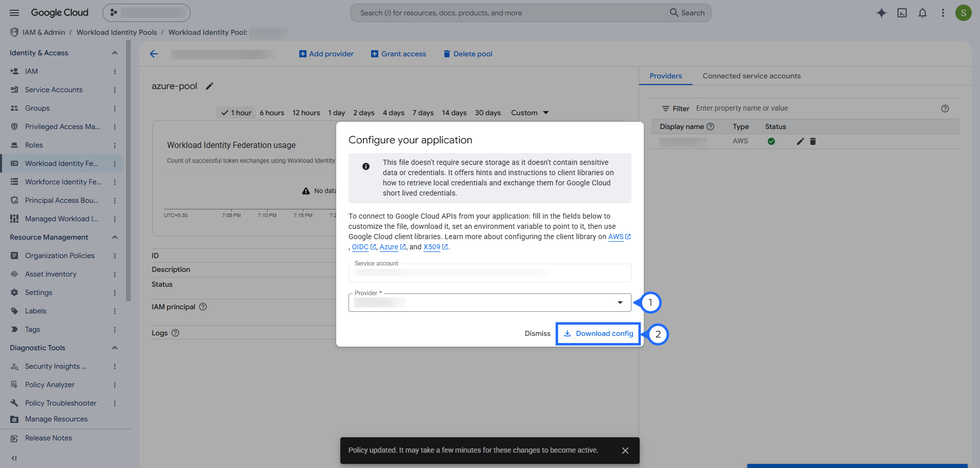Collapse the sidebar with bottom arrow icon
Screen dimensions: 980x468
14,458
